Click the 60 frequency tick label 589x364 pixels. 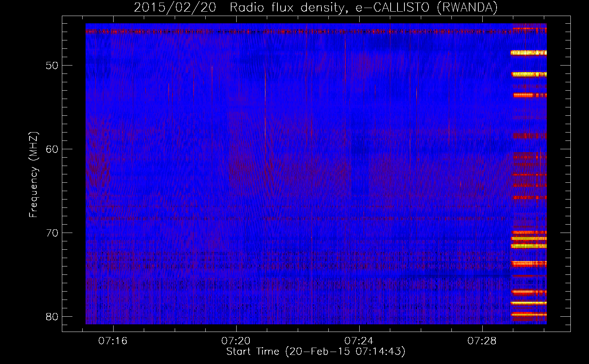click(x=52, y=149)
